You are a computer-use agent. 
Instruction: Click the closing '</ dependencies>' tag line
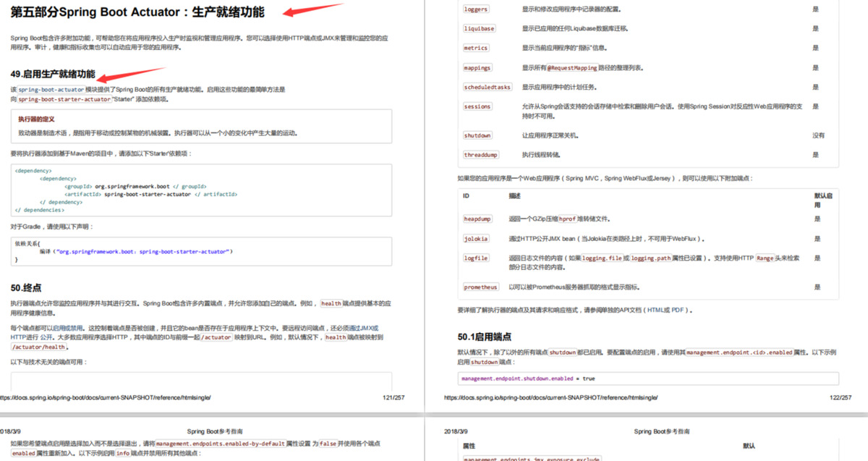(x=40, y=210)
